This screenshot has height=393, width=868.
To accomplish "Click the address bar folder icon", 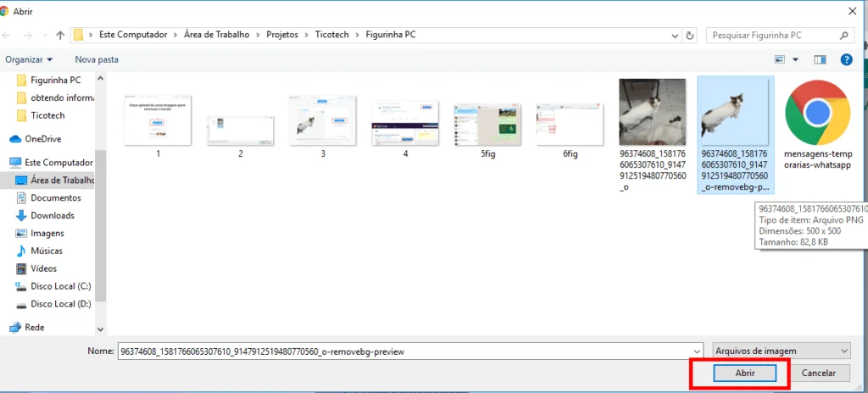I will coord(78,35).
